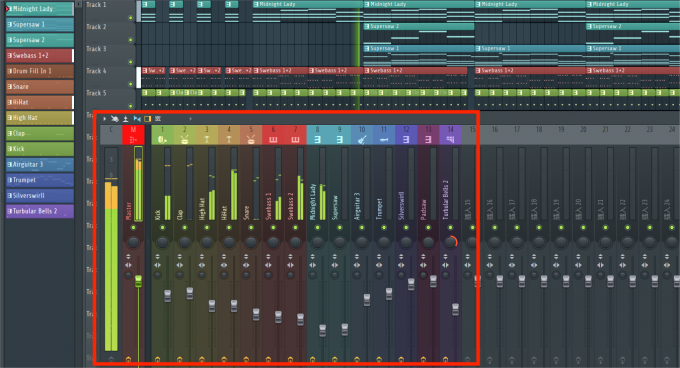The image size is (680, 368).
Task: Select the Clap pattern in the picker
Action: [40, 133]
